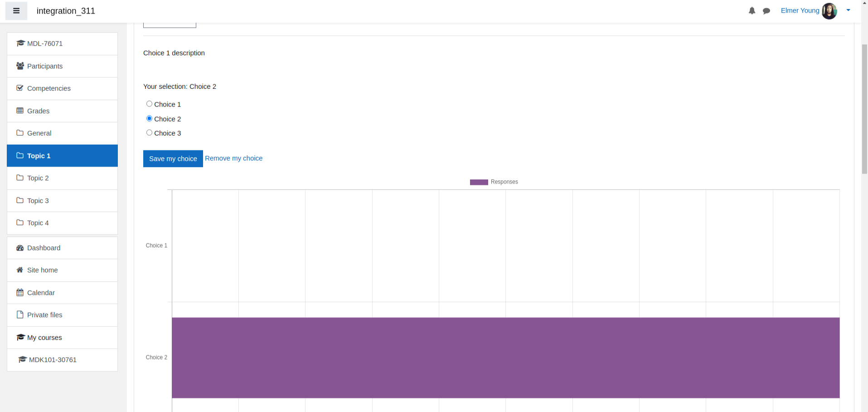Open MDL-76071 course in sidebar

tap(62, 44)
